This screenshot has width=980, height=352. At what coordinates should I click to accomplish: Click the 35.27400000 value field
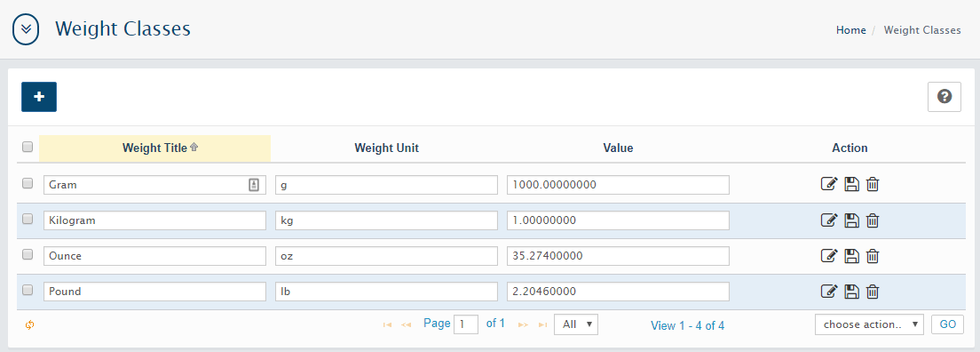tap(618, 256)
